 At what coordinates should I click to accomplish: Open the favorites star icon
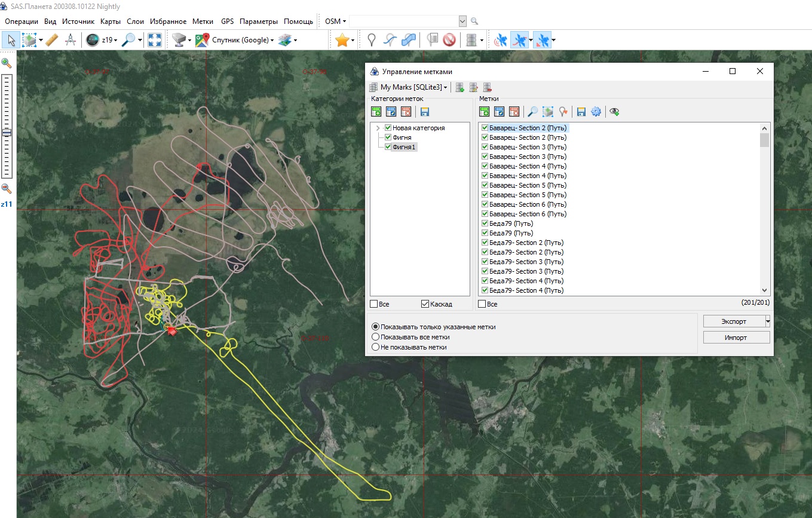(342, 40)
